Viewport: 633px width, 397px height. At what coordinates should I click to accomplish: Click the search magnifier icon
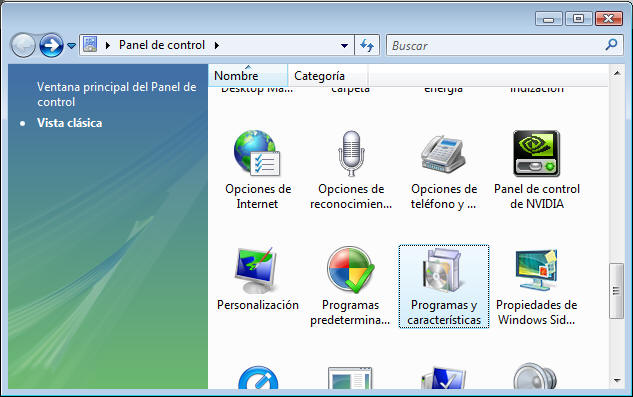click(x=612, y=44)
